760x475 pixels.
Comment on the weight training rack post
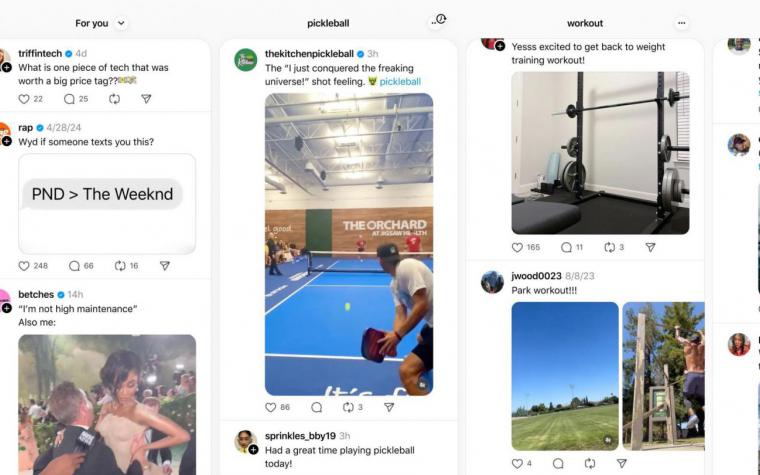click(566, 247)
